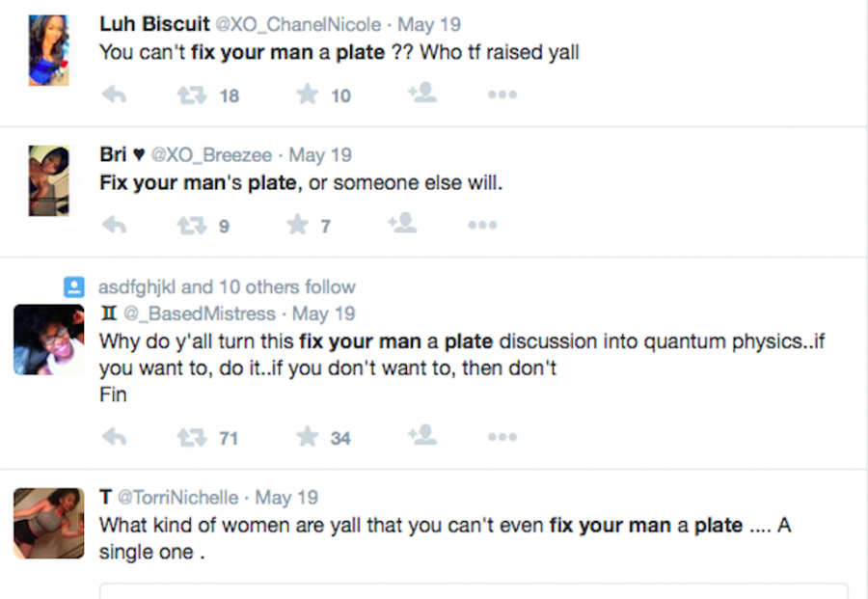Follow user from Luh Biscuit's tweet
This screenshot has height=599, width=868.
[421, 93]
